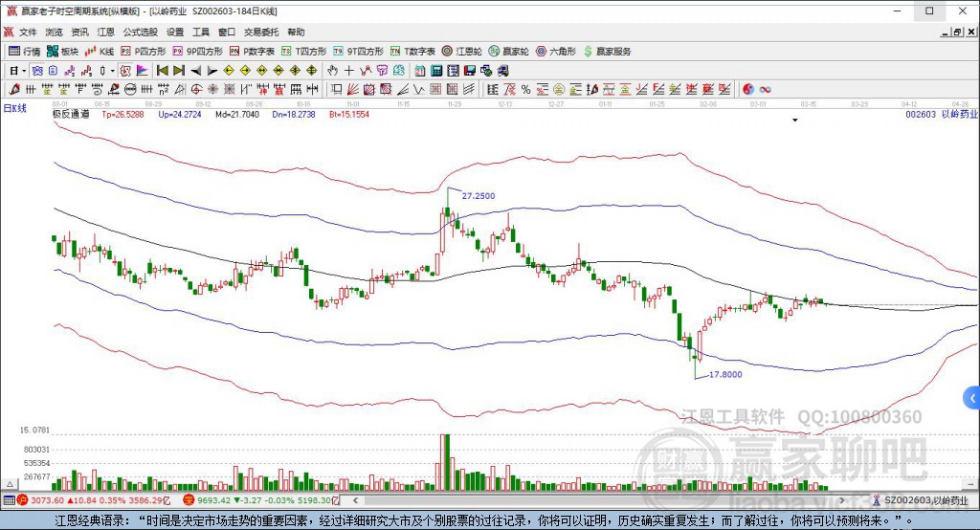Launch the 赢家轮 wheel tool
The width and height of the screenshot is (980, 530).
pyautogui.click(x=509, y=52)
